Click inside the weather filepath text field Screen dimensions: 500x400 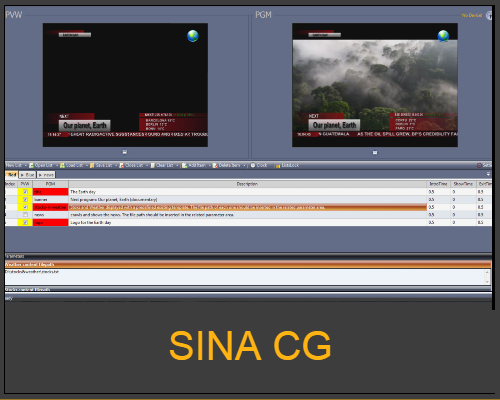click(245, 277)
